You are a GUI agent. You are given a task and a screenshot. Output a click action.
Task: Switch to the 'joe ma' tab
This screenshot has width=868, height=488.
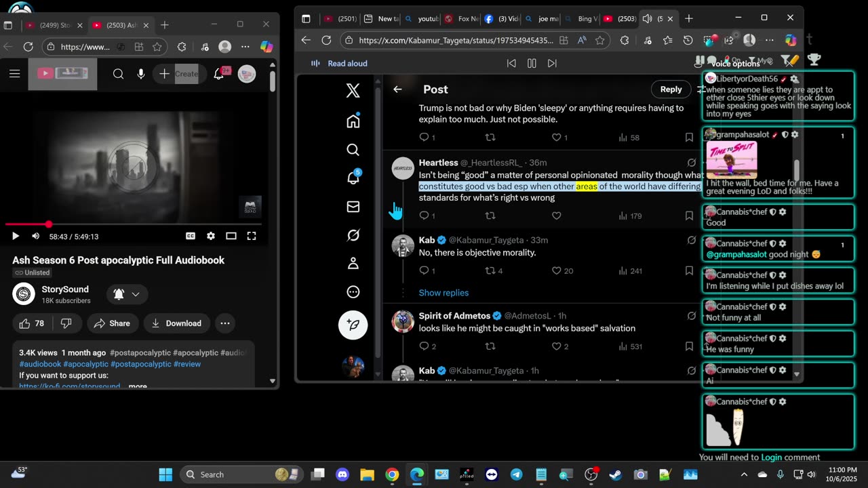(540, 18)
